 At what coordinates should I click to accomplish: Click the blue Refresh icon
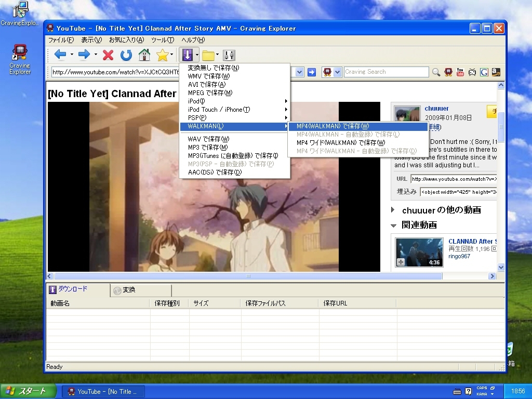tap(126, 55)
